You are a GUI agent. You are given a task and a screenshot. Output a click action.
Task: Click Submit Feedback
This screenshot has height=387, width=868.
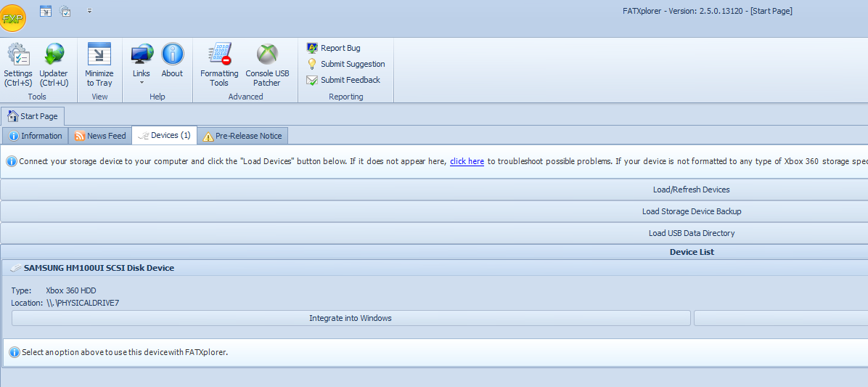tap(350, 80)
